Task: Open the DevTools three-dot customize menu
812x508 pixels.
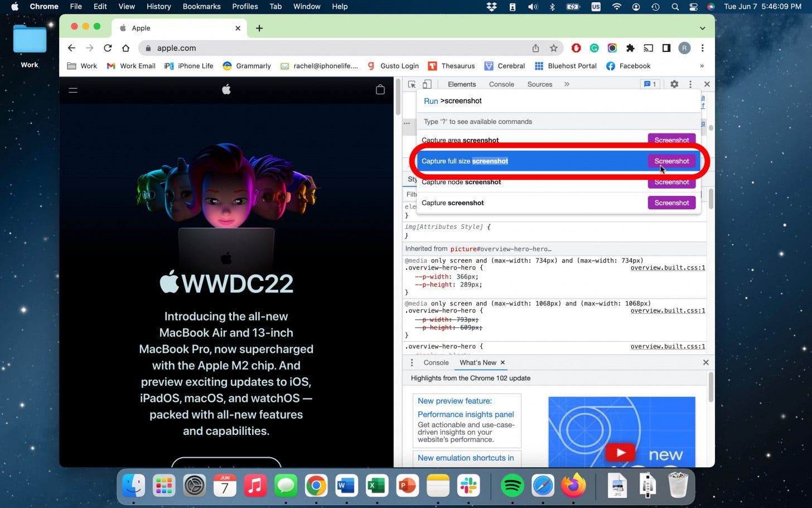Action: (x=690, y=84)
